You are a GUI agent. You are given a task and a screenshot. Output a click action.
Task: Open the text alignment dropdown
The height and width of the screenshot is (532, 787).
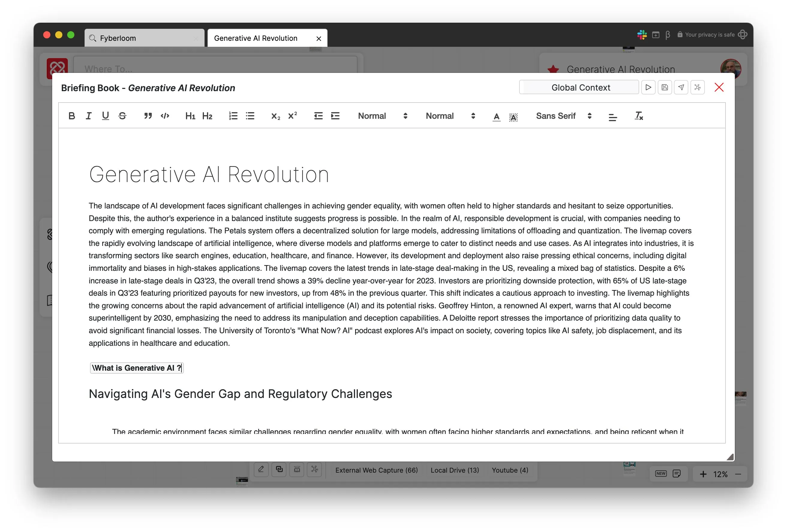point(612,118)
